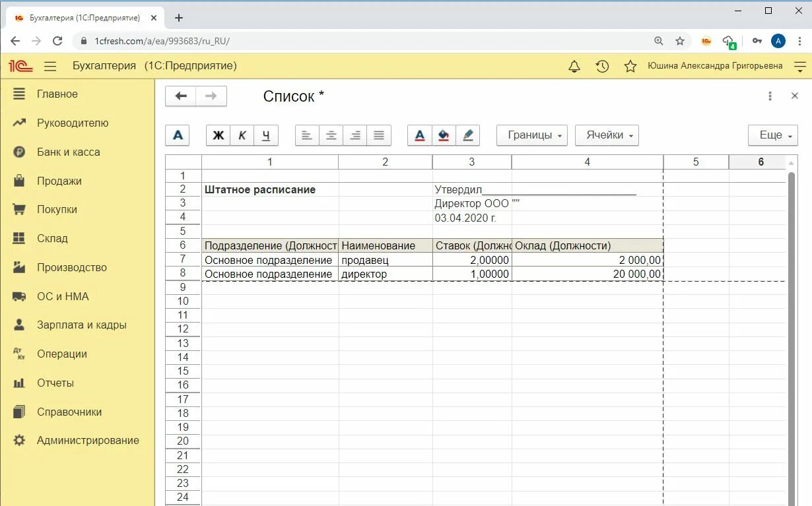812x506 pixels.
Task: Open the Еще menu
Action: [x=773, y=135]
